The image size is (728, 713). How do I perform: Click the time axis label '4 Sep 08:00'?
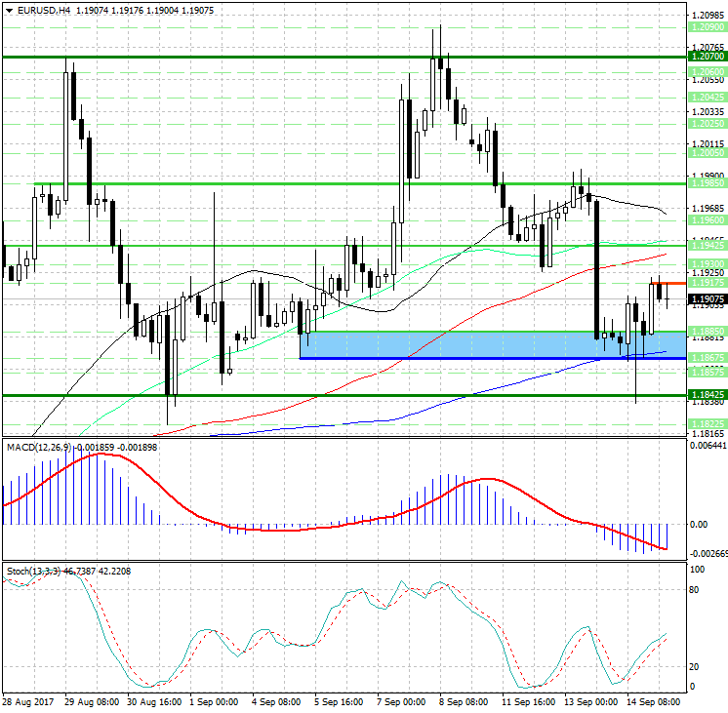coord(276,702)
